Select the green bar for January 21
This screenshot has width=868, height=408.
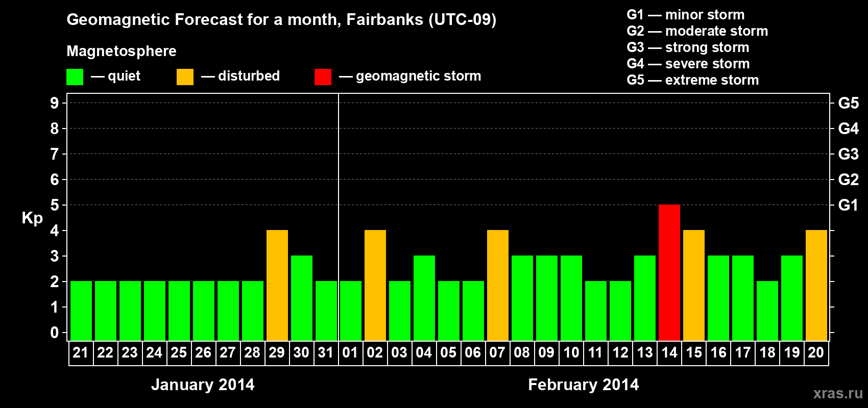81,311
